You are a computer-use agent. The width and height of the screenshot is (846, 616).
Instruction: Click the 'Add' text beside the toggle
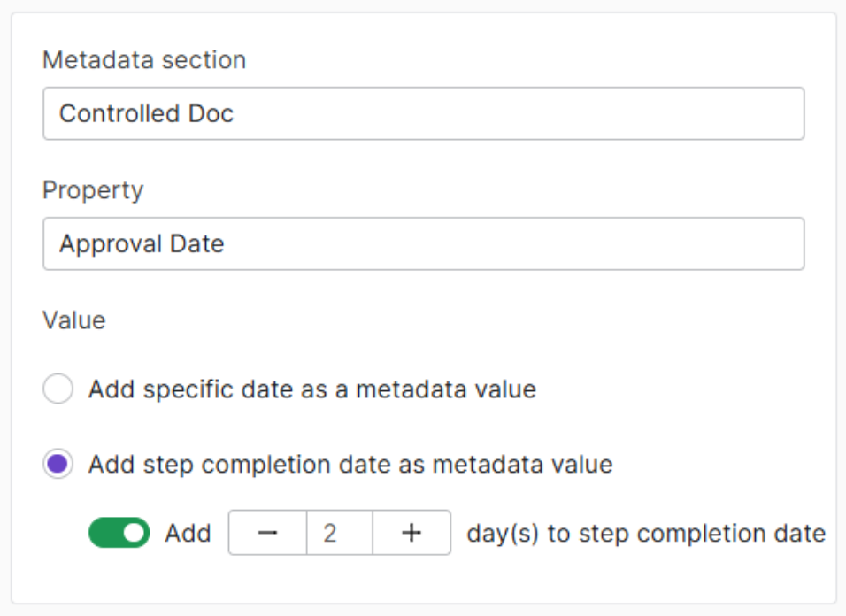188,533
